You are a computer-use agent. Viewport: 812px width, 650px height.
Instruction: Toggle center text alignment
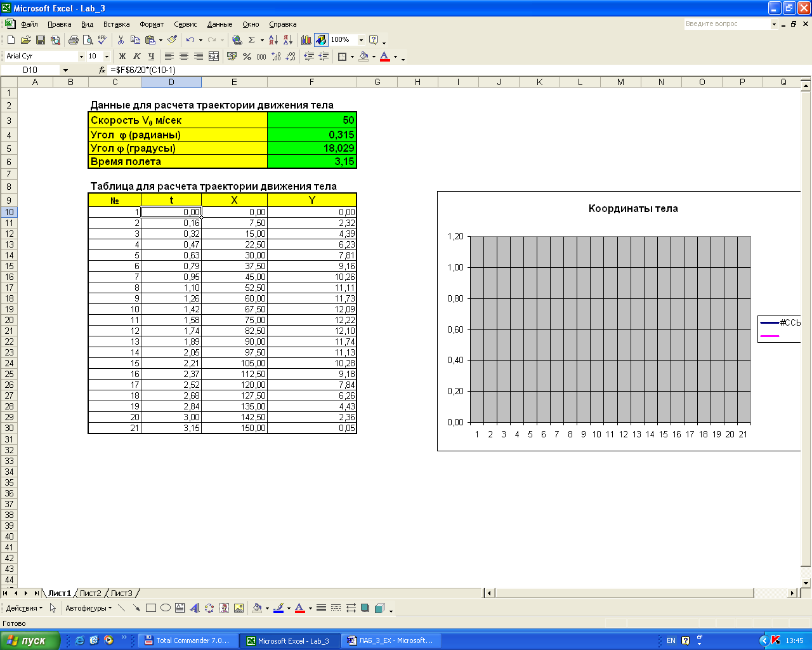(184, 56)
